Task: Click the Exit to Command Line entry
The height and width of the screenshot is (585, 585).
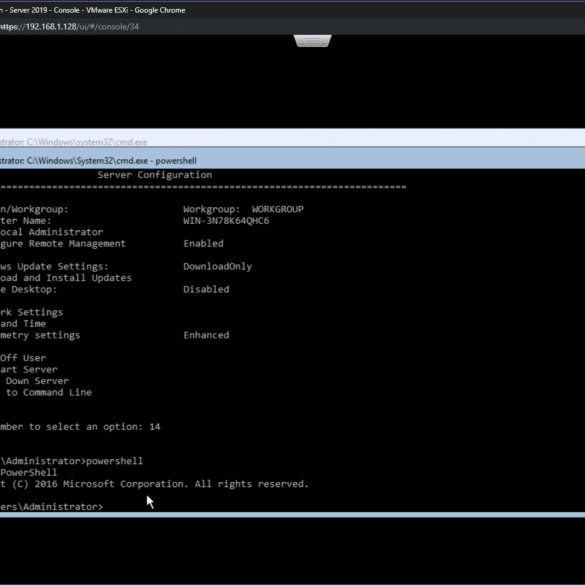Action: click(46, 392)
